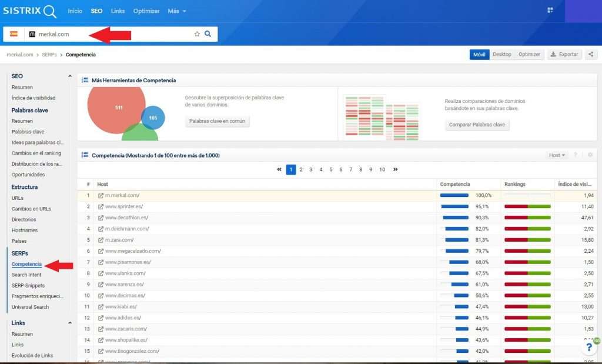Click the domain search input field
This screenshot has width=602, height=364.
[x=111, y=34]
